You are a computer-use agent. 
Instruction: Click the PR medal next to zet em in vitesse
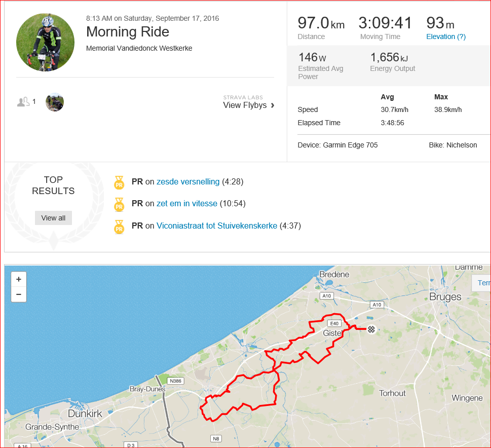119,205
